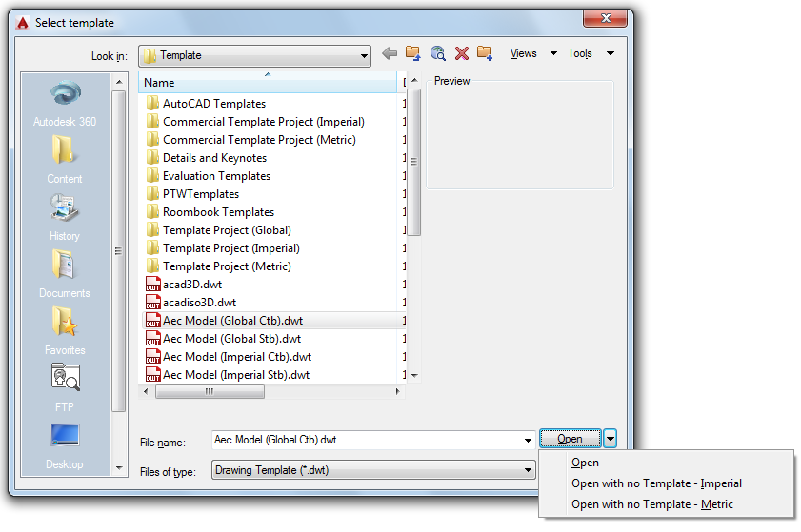This screenshot has height=532, width=801.
Task: Select the acad3D.dwt file icon
Action: (x=152, y=284)
